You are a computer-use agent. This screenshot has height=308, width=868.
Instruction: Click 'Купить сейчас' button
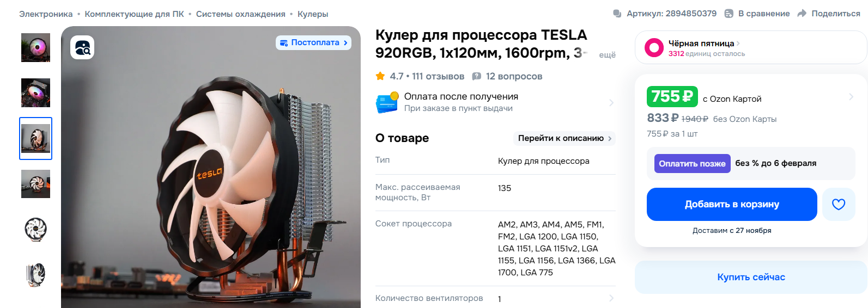(x=750, y=277)
